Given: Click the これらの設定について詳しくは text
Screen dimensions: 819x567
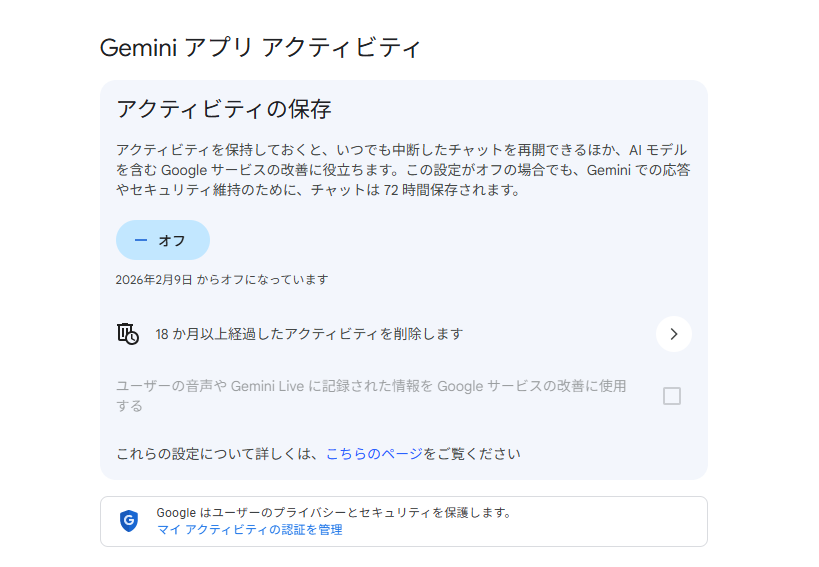Looking at the screenshot, I should pos(220,454).
